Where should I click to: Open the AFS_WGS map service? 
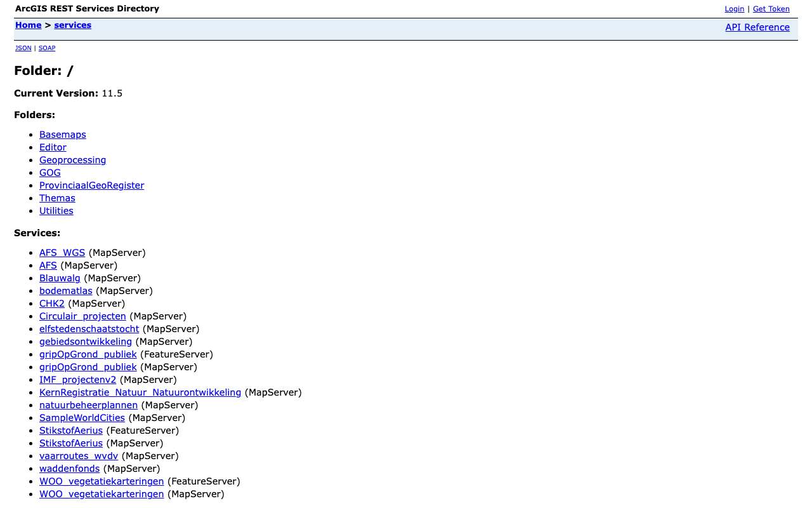tap(62, 253)
